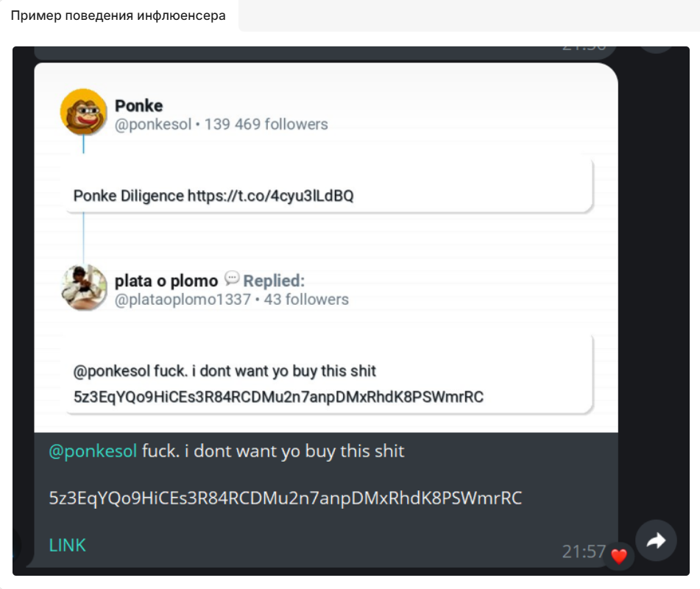This screenshot has width=700, height=589.
Task: Click the red heart reaction
Action: coord(619,557)
